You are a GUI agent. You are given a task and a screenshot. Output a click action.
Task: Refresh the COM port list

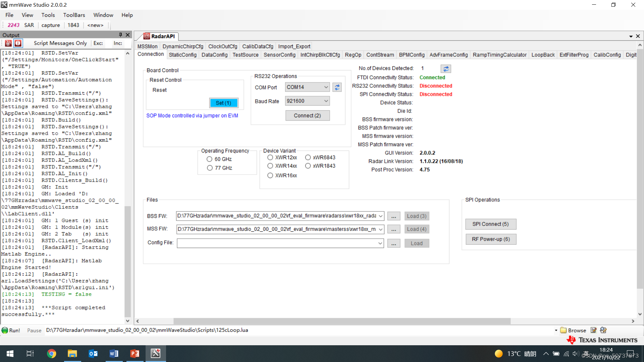337,87
